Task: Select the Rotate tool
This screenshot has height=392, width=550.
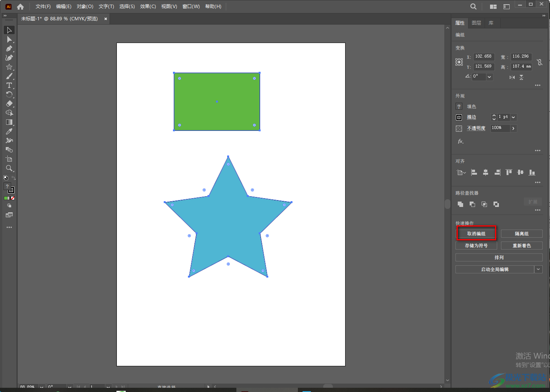Action: (9, 94)
